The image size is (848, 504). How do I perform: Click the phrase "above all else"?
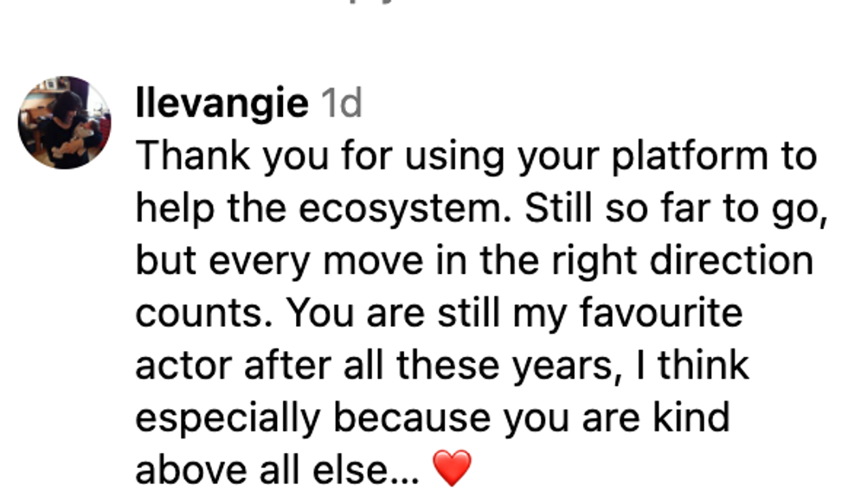click(276, 469)
